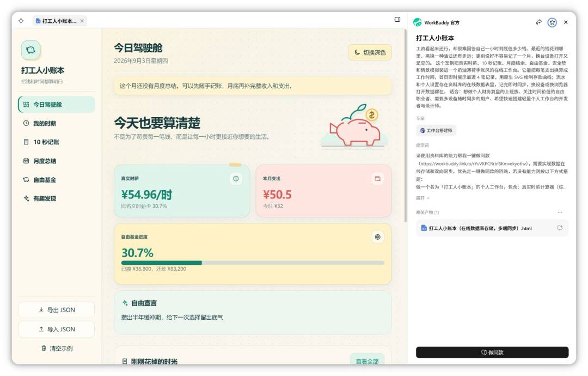Click the piggy bank illustration
This screenshot has width=588, height=376.
(x=354, y=126)
